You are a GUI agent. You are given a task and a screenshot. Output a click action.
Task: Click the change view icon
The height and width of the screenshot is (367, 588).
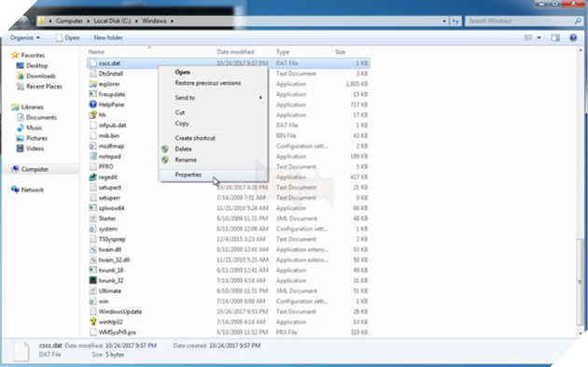528,37
